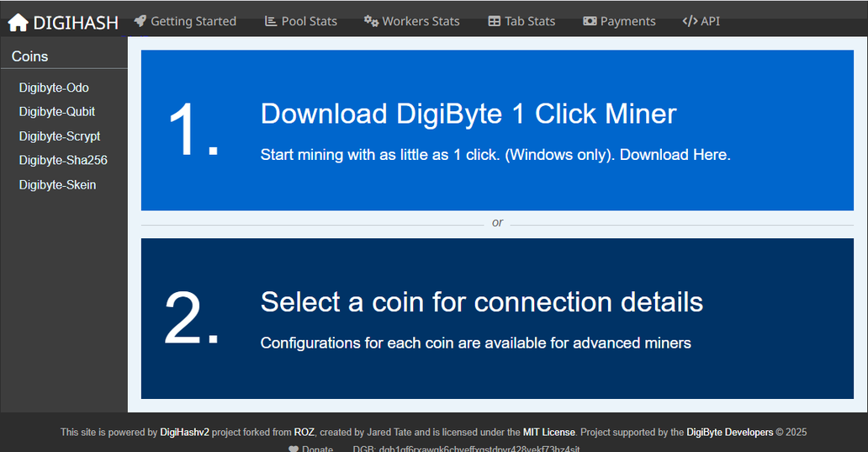
Task: Open the Pool Stats page
Action: (x=301, y=21)
